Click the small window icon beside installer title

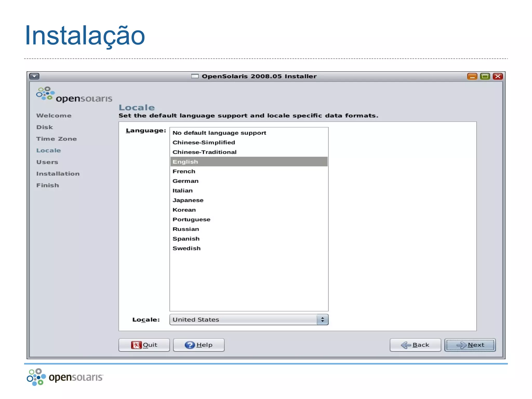click(x=195, y=76)
